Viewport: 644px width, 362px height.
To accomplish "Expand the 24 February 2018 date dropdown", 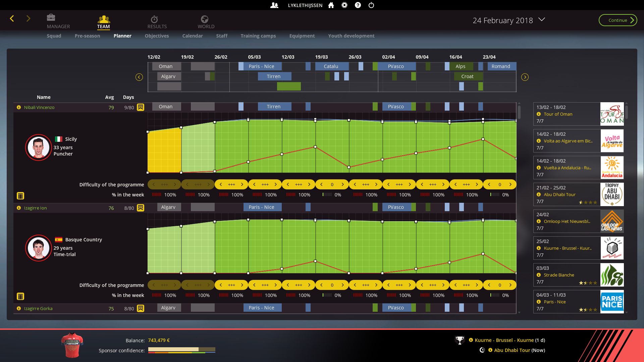I will [542, 20].
